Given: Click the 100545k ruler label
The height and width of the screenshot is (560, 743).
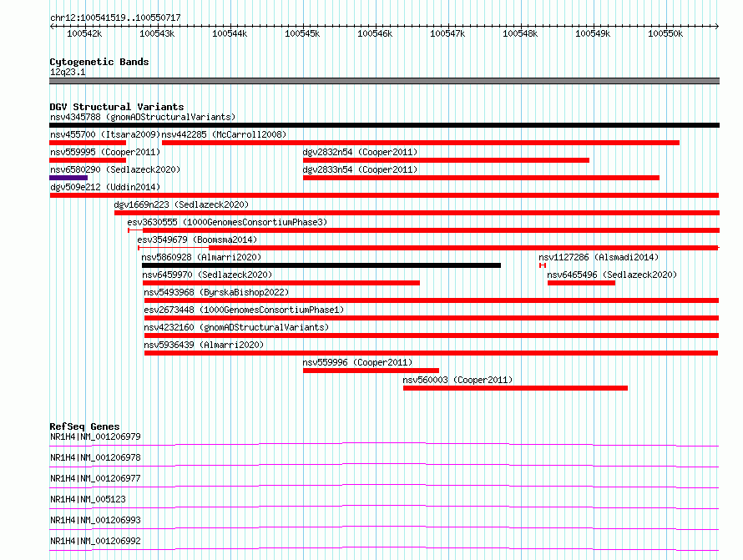Looking at the screenshot, I should (302, 33).
